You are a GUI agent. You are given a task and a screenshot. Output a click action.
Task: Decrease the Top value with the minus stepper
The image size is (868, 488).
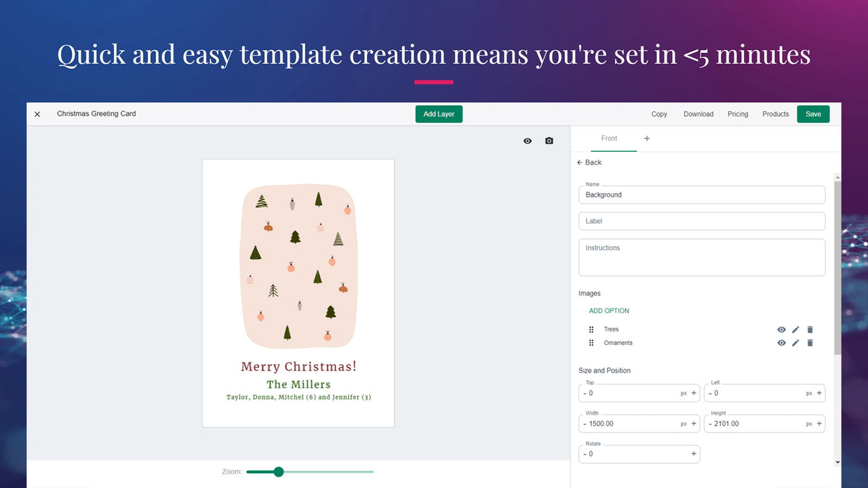coord(586,392)
